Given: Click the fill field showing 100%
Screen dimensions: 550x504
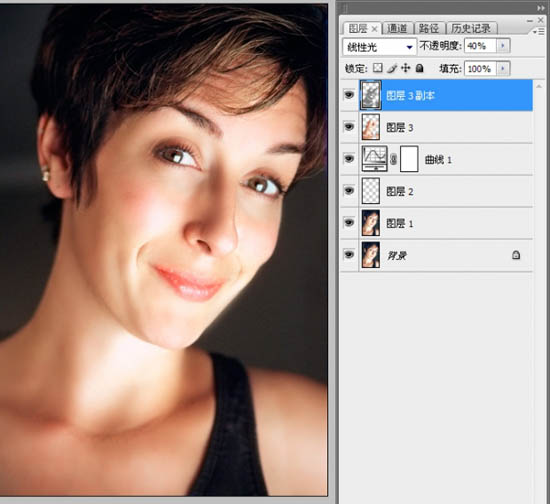Looking at the screenshot, I should (480, 68).
